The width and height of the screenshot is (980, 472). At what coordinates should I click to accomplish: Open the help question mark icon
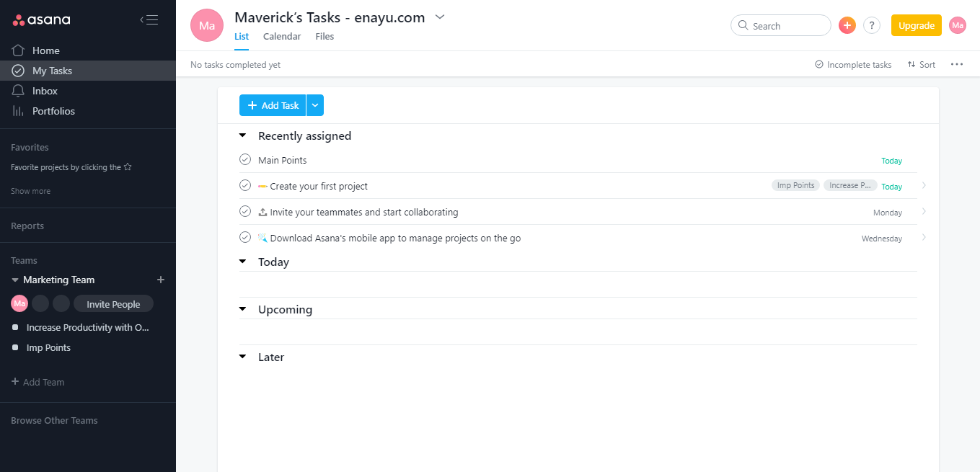(x=872, y=25)
